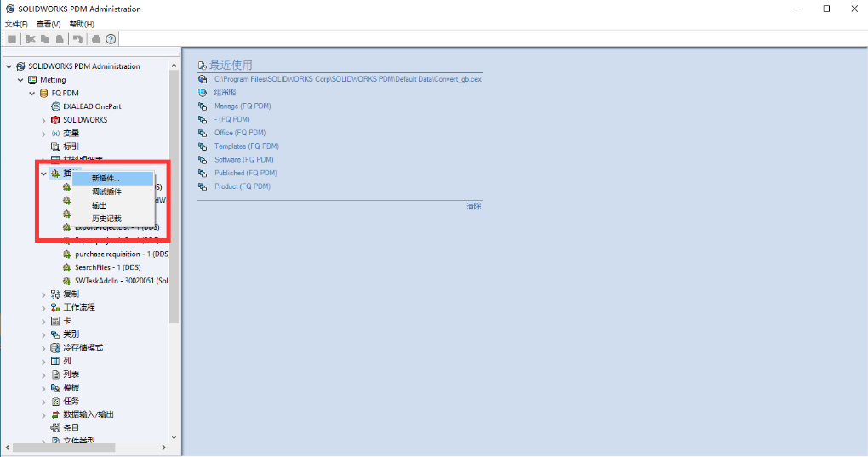Click the 类别 categories icon

(55, 334)
